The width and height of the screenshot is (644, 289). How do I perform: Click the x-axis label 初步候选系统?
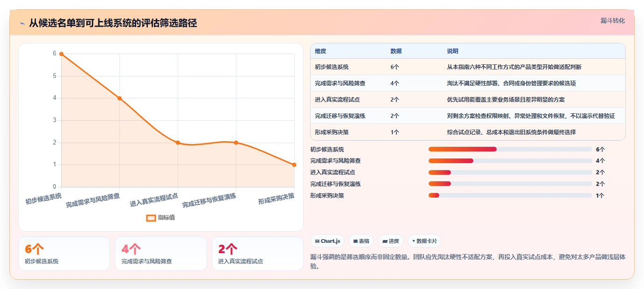pyautogui.click(x=43, y=199)
